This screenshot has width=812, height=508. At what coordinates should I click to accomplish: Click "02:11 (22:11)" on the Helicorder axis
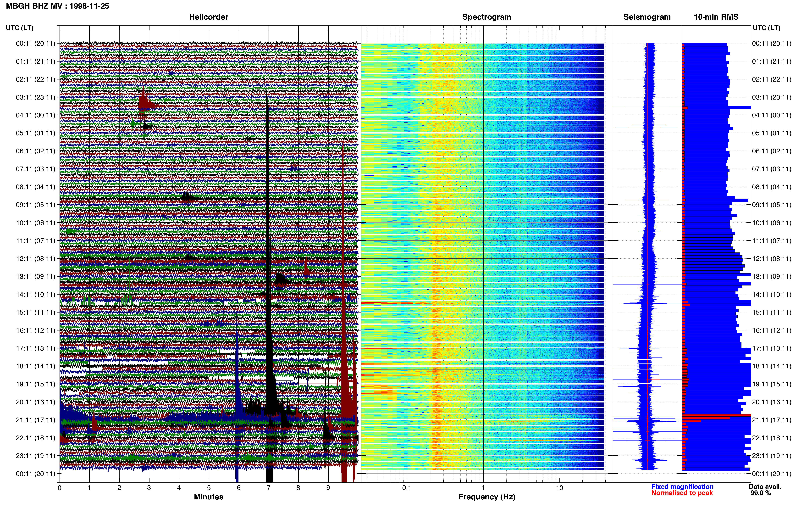[x=36, y=79]
